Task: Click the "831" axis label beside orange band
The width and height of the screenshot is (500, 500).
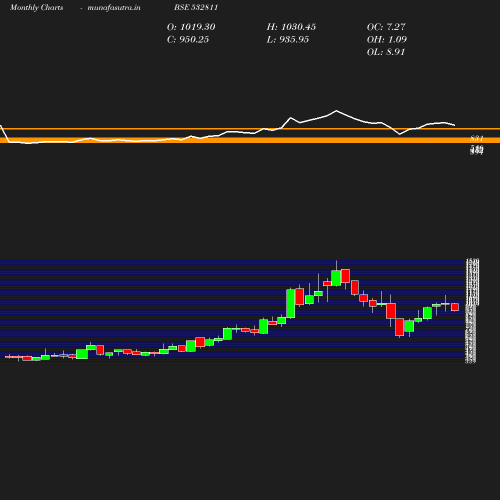Action: (477, 138)
